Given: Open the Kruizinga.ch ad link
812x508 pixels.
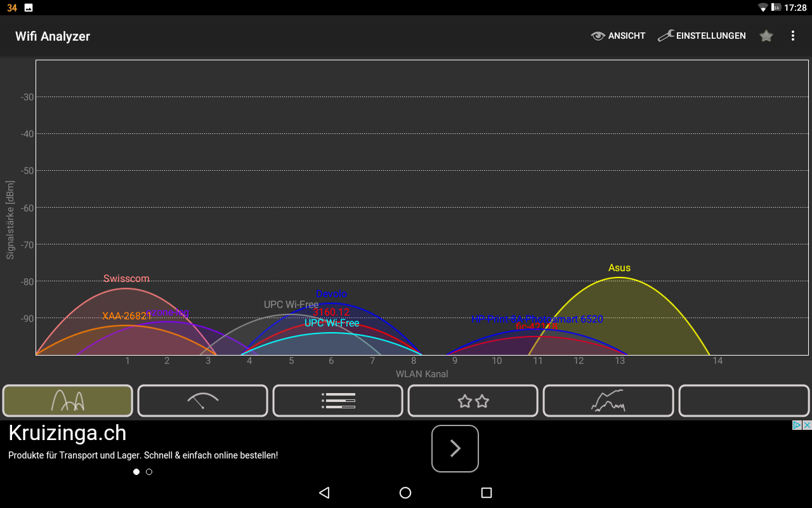Looking at the screenshot, I should (67, 433).
